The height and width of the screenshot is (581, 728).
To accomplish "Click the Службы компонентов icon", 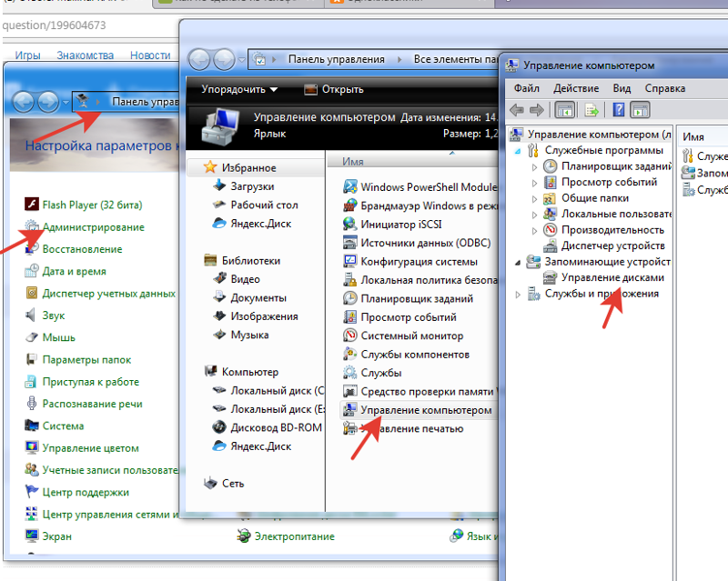I will click(350, 355).
